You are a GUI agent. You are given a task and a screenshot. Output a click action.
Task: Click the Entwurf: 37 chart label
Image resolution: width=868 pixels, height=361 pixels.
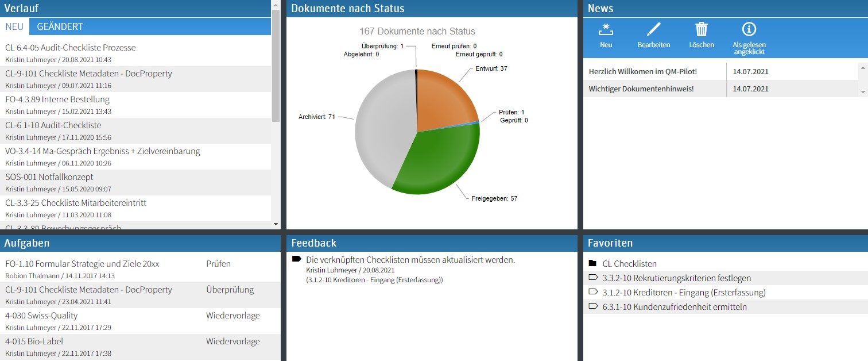click(x=491, y=68)
